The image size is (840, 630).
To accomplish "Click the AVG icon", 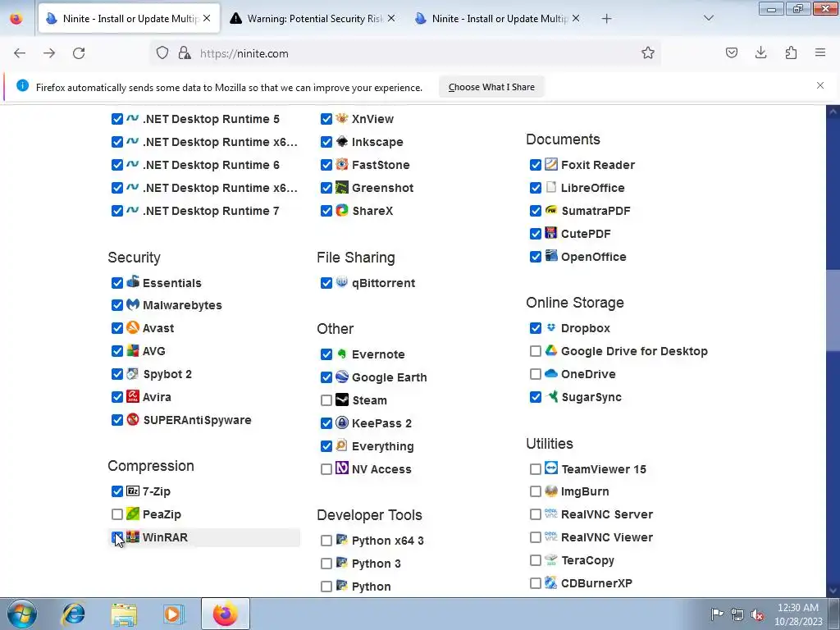I will pyautogui.click(x=132, y=351).
